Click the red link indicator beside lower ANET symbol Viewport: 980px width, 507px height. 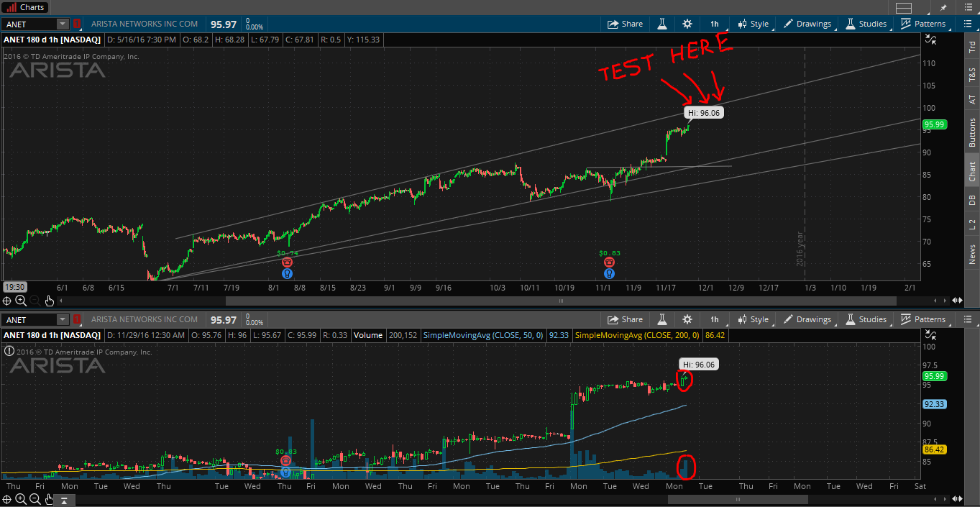(x=76, y=319)
